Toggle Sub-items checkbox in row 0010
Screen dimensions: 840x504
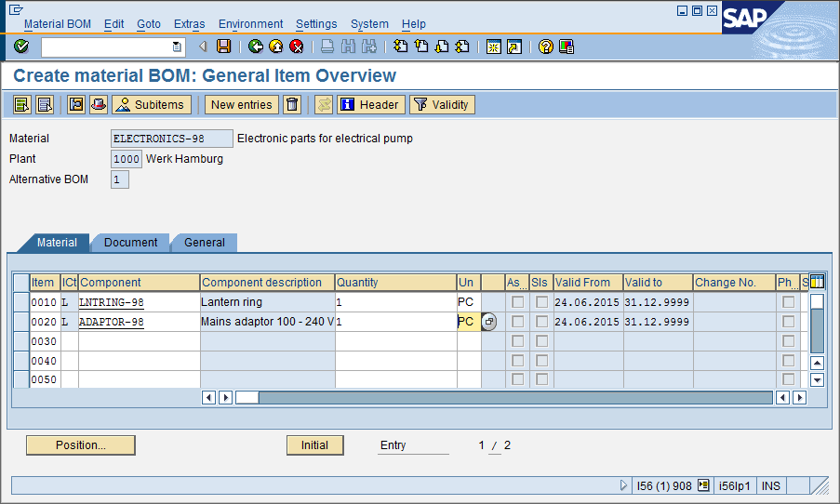click(542, 302)
